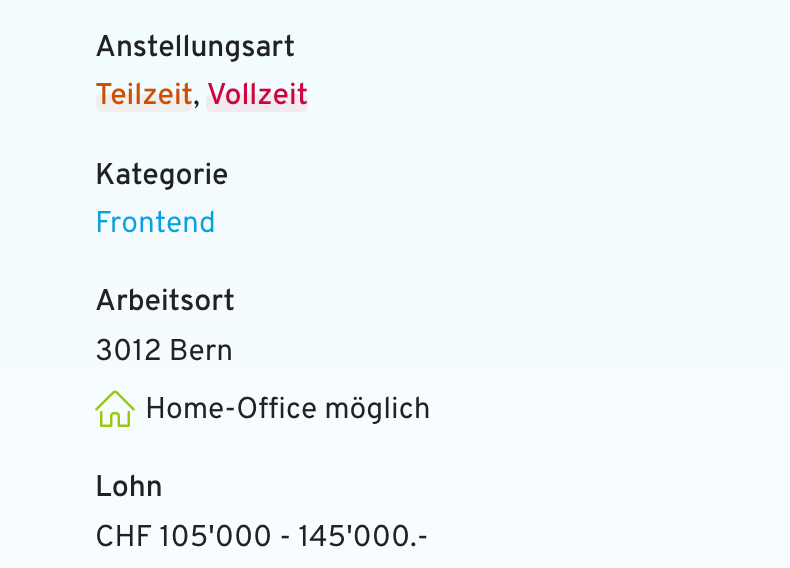Open the Vollzeit employment type link
The width and height of the screenshot is (790, 568).
pyautogui.click(x=257, y=95)
